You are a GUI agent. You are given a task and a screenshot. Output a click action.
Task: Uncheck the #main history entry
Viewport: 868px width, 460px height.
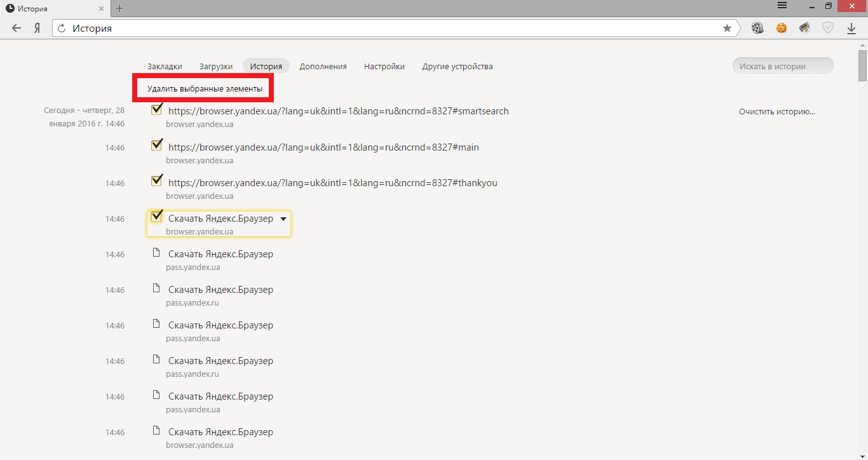click(156, 145)
